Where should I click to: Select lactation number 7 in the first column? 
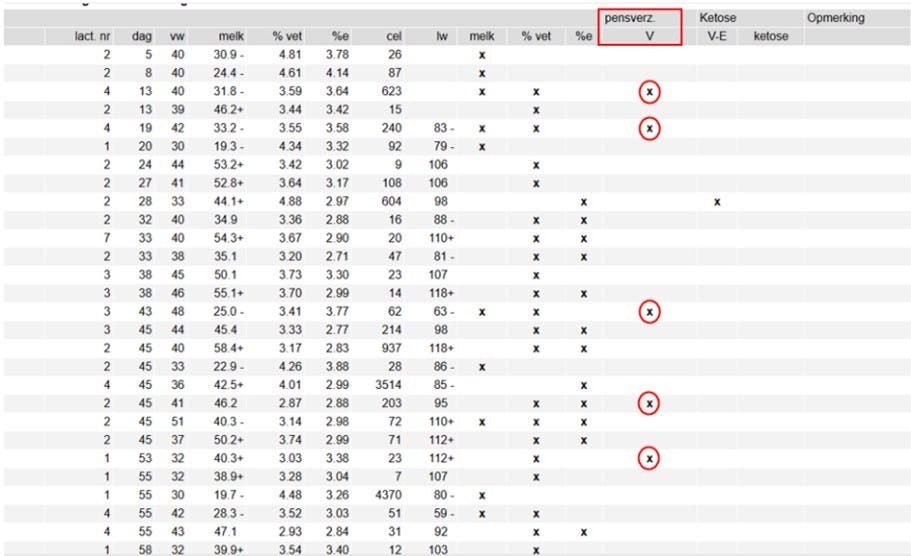point(107,238)
